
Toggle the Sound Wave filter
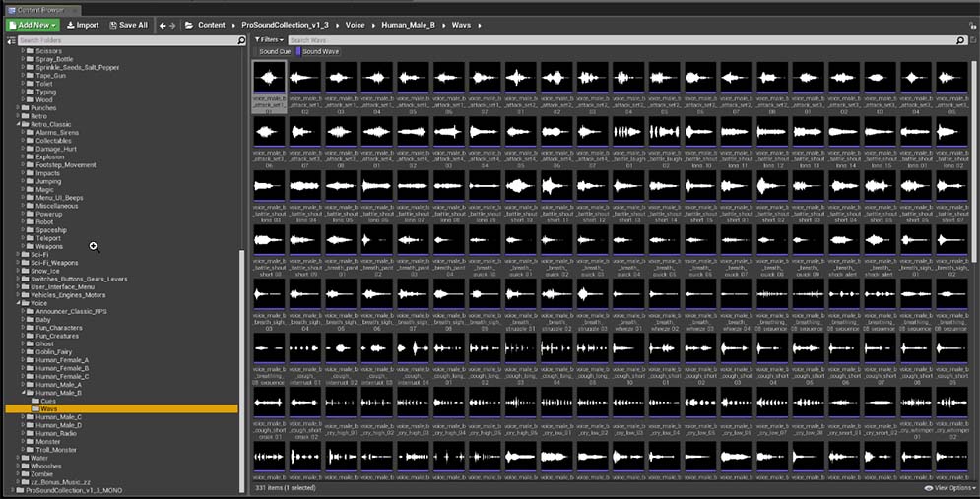coord(318,52)
